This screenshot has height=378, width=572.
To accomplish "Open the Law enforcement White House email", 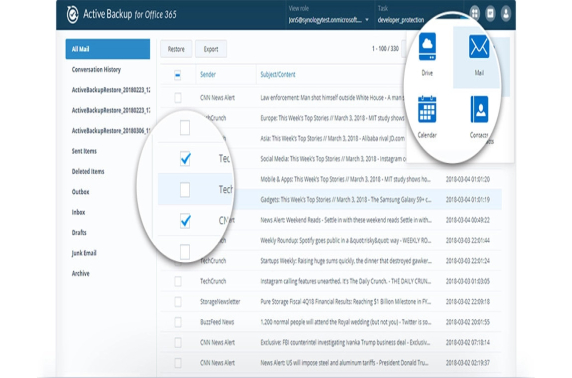I will pos(332,98).
